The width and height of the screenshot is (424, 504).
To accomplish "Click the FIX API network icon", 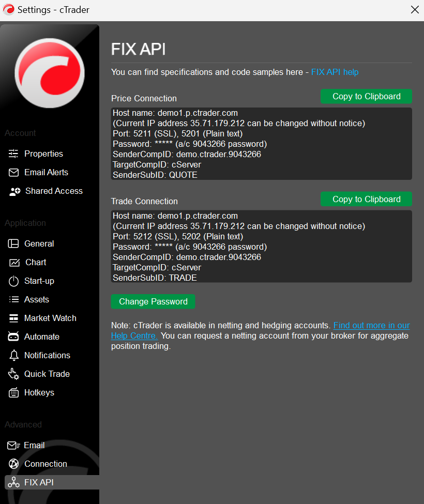I will click(13, 482).
